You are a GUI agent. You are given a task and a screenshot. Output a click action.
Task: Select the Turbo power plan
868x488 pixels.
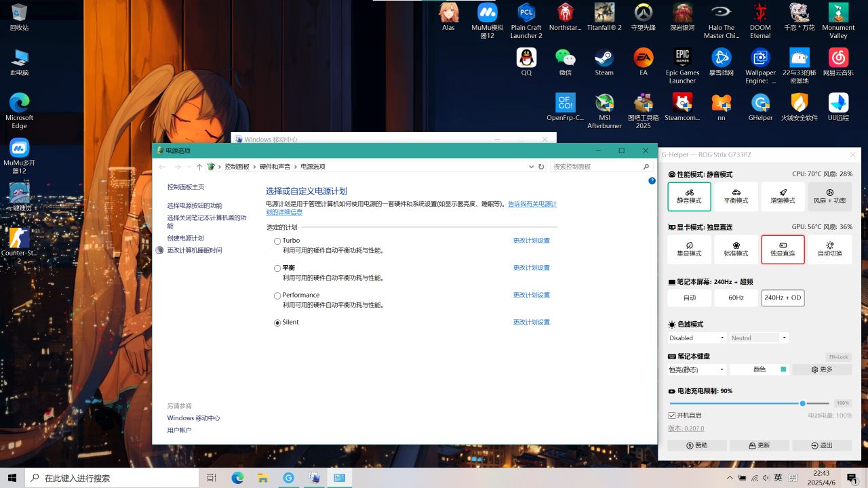point(277,241)
